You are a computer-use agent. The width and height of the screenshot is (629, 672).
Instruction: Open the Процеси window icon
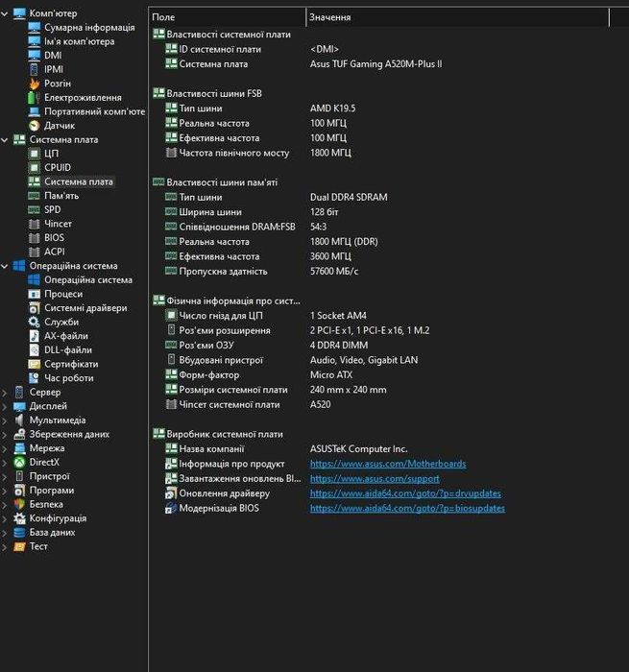pos(35,294)
